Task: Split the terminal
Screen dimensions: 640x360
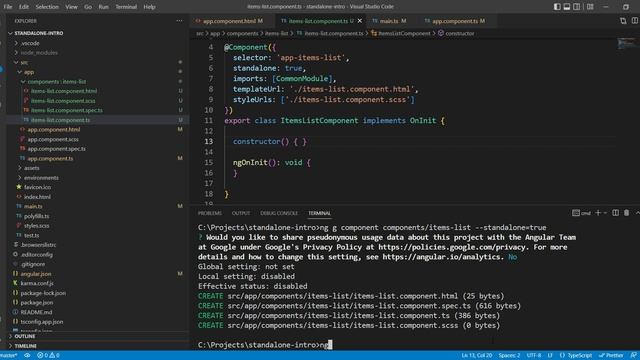Action: point(616,213)
